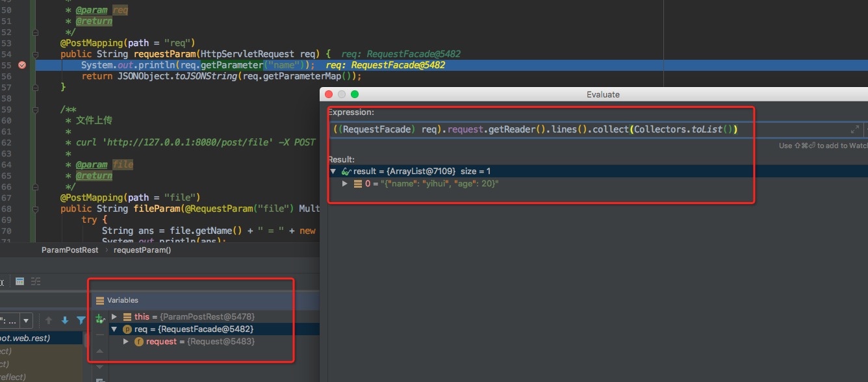Screen dimensions: 868x382
Task: Toggle the breakpoint on line 55
Action: [x=22, y=65]
